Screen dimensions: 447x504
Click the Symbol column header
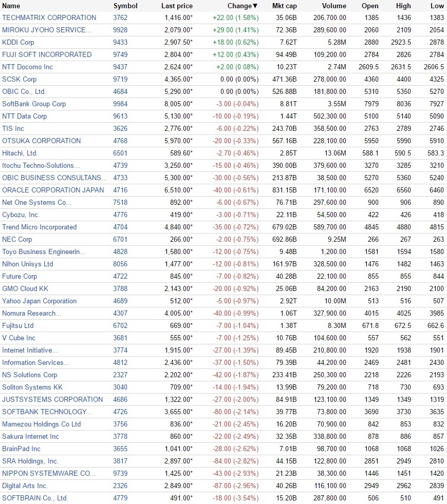(x=125, y=6)
